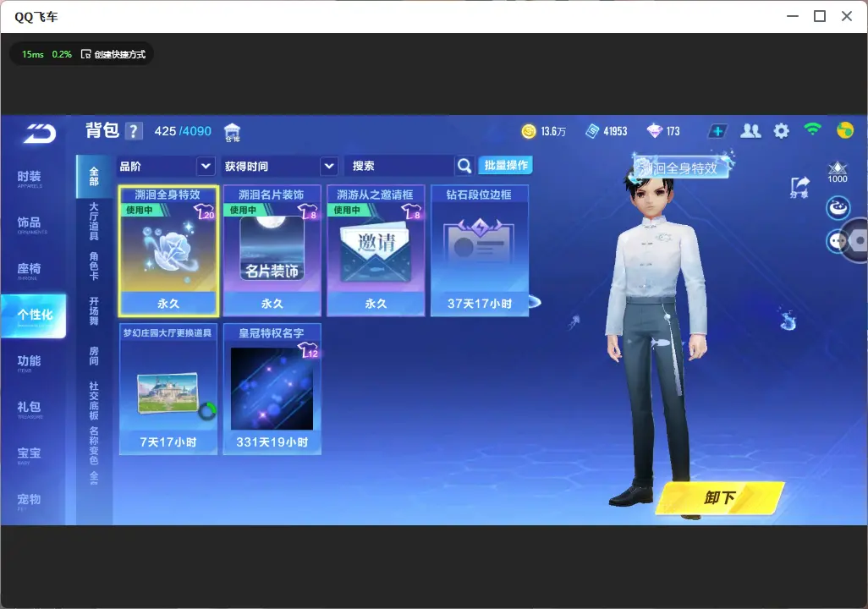Open the 房间 sub-tab
Image resolution: width=868 pixels, height=609 pixels.
(94, 356)
